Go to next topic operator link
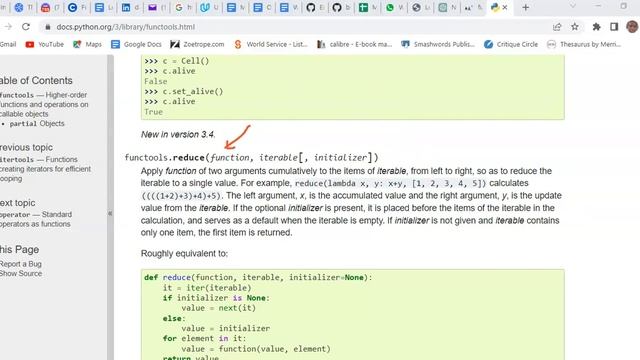 pos(36,219)
